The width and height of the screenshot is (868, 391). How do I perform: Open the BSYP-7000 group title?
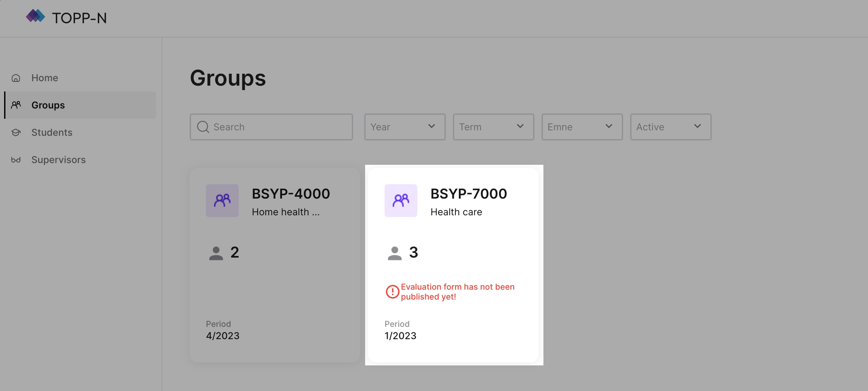[469, 194]
